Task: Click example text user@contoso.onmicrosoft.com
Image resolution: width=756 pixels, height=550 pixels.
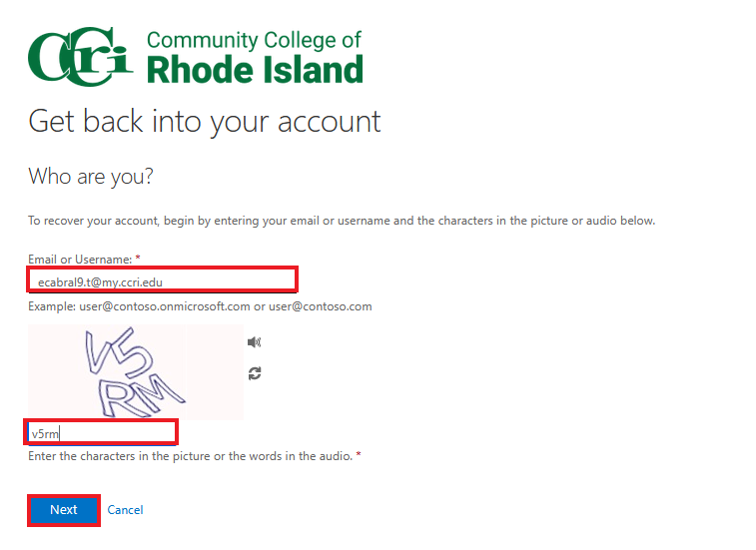Action: tap(166, 306)
